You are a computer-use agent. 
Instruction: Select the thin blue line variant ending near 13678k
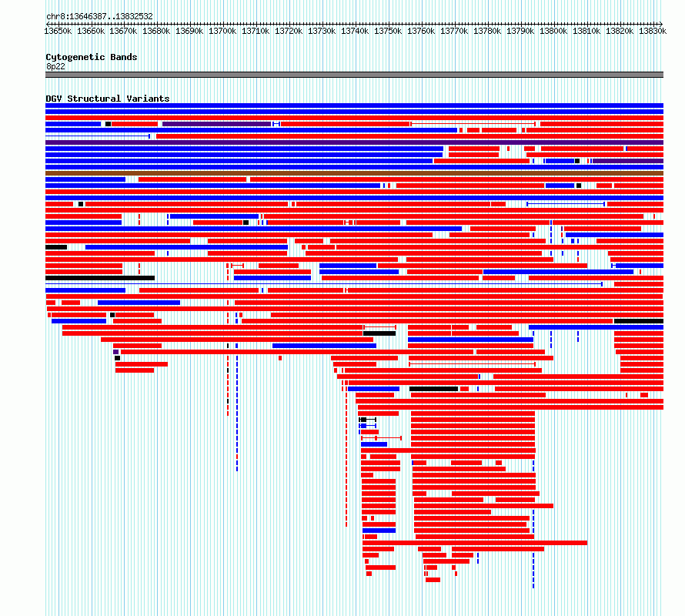98,136
